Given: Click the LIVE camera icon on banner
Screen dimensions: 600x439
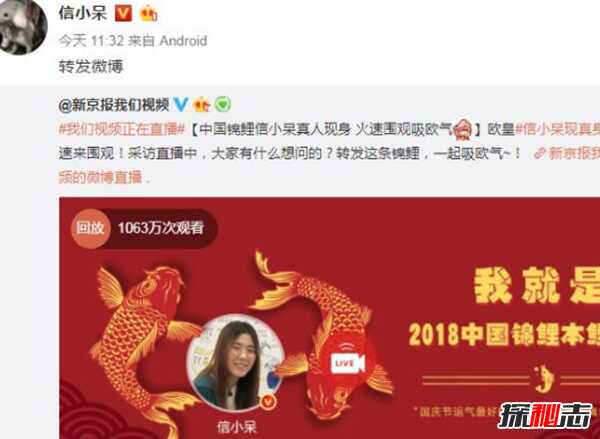Looking at the screenshot, I should [347, 362].
